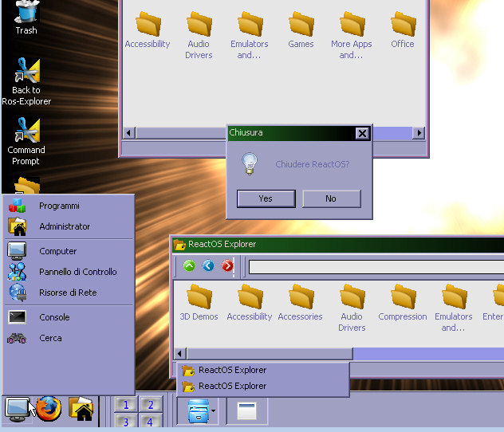Click the address bar in ReactOS Explorer
Screen dimensions: 504x432
pyautogui.click(x=376, y=267)
